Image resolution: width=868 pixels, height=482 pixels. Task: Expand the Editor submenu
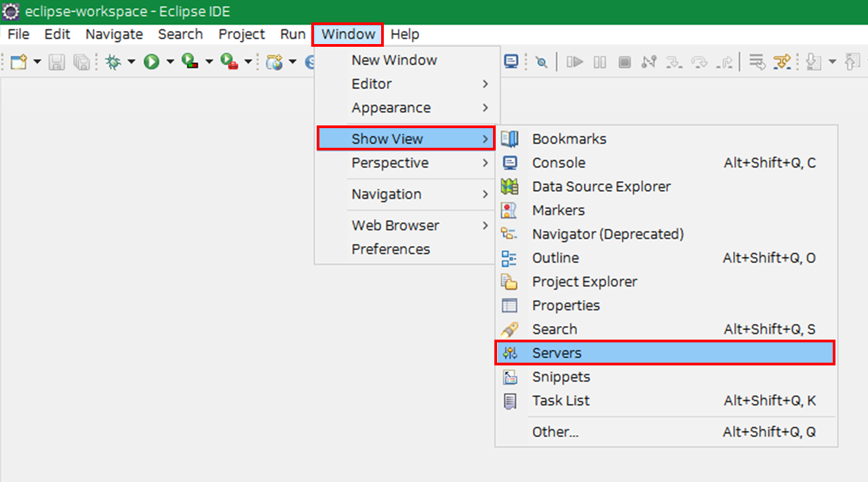pos(407,84)
